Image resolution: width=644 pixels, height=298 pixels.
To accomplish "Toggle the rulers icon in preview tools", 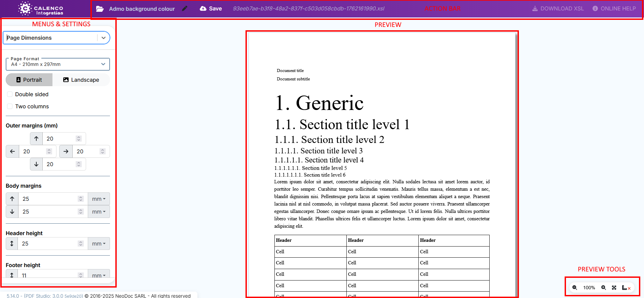I will click(626, 288).
